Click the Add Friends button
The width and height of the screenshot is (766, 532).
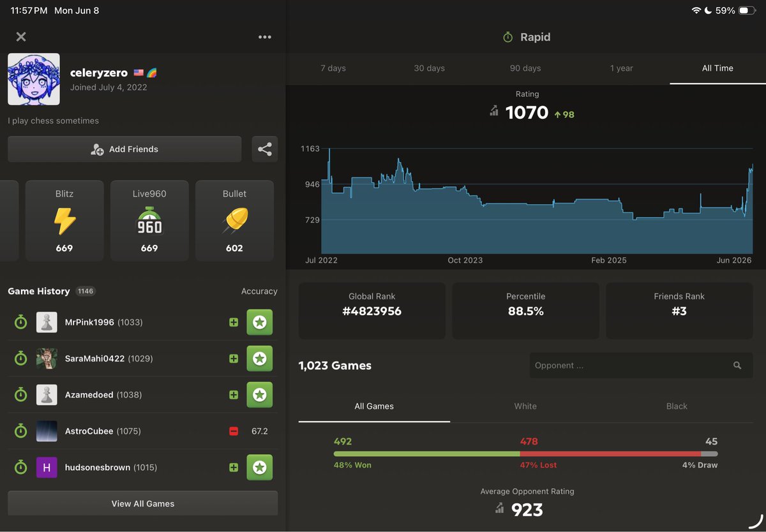point(124,149)
